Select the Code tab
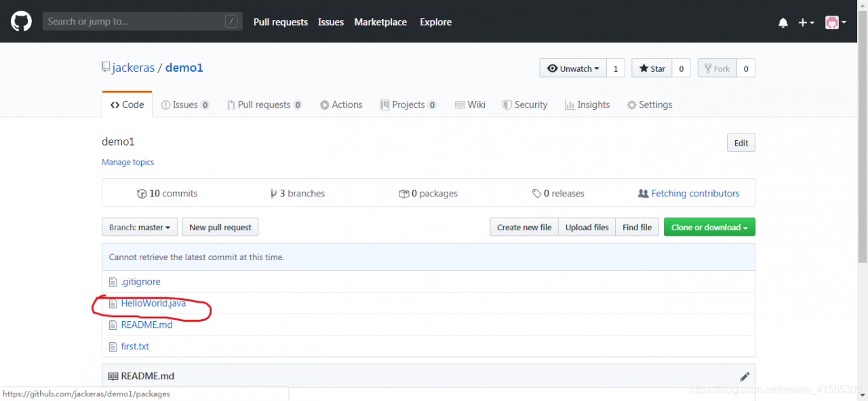Screen dimensions: 868x401 (x=127, y=104)
